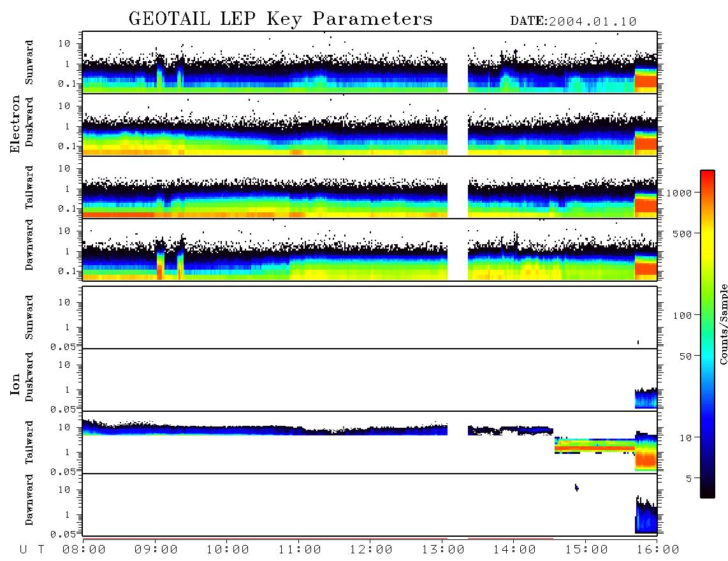Click the DATE:2004.01.10 label
The width and height of the screenshot is (728, 561).
click(573, 22)
